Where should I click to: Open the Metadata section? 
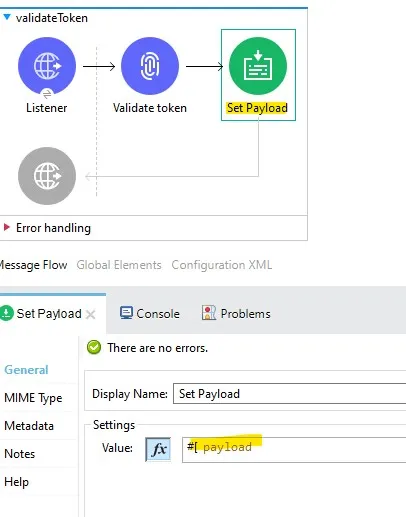[x=29, y=426]
